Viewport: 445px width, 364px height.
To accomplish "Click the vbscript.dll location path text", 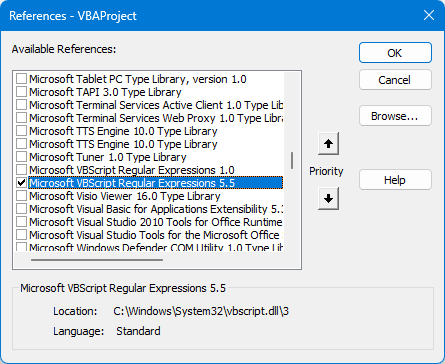I will pos(201,311).
